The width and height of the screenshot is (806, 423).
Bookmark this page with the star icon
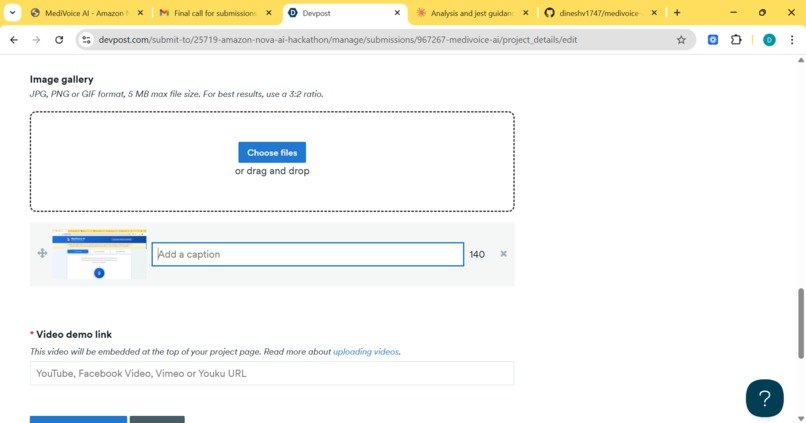681,40
